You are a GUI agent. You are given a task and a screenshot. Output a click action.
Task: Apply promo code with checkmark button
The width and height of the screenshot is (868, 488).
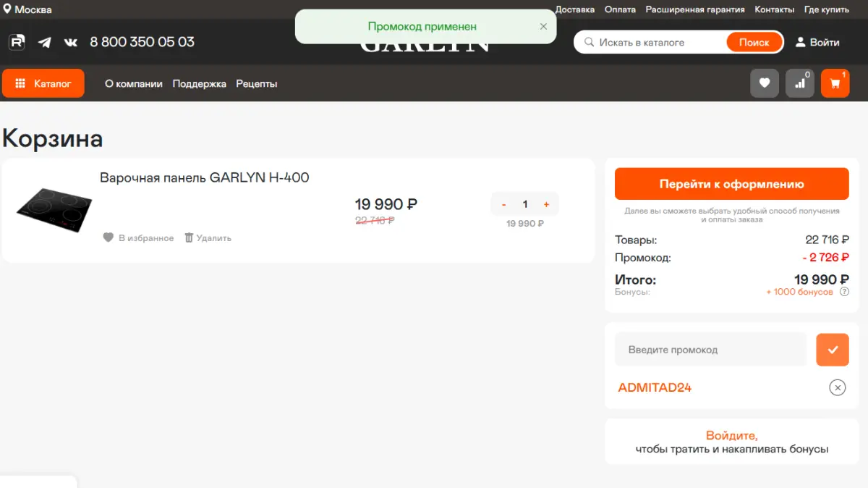pyautogui.click(x=833, y=350)
